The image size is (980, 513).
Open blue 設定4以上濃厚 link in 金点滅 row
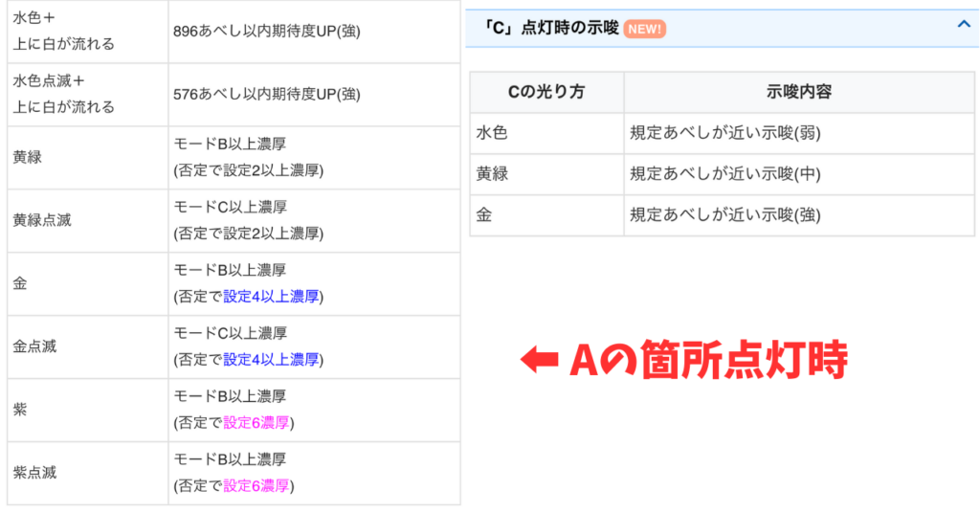tap(273, 360)
